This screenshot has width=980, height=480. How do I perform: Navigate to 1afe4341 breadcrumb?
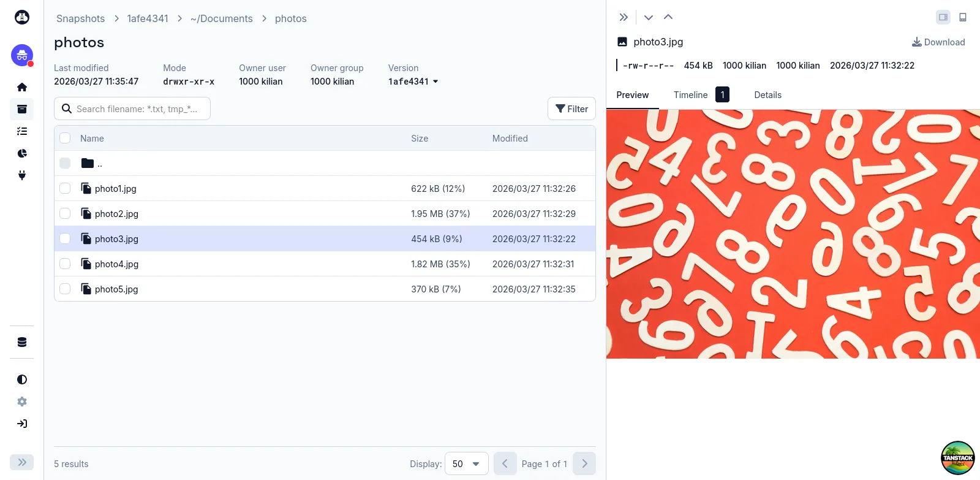(x=148, y=18)
